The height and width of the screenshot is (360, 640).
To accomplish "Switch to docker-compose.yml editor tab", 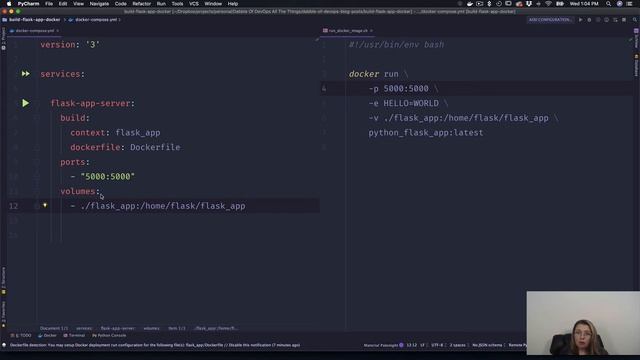I will point(34,31).
